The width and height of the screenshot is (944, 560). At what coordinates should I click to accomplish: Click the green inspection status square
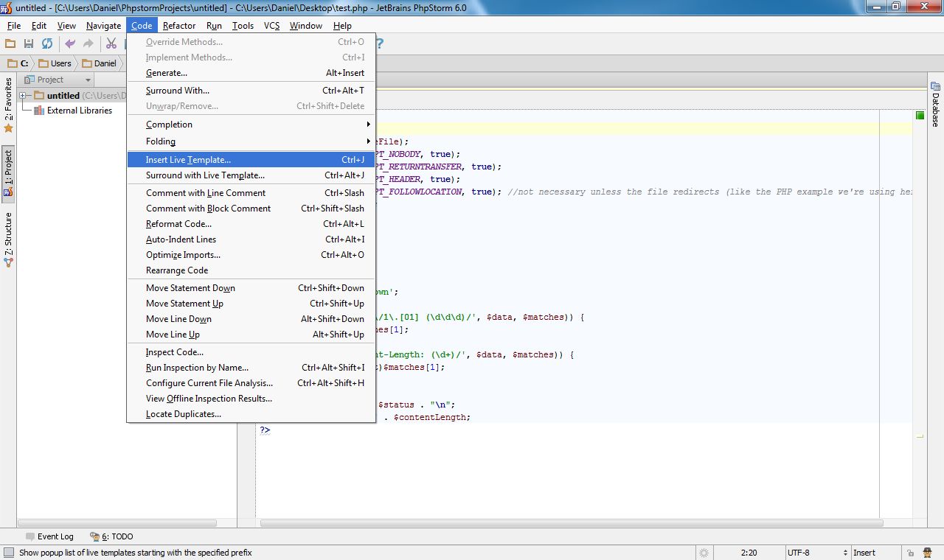click(920, 116)
